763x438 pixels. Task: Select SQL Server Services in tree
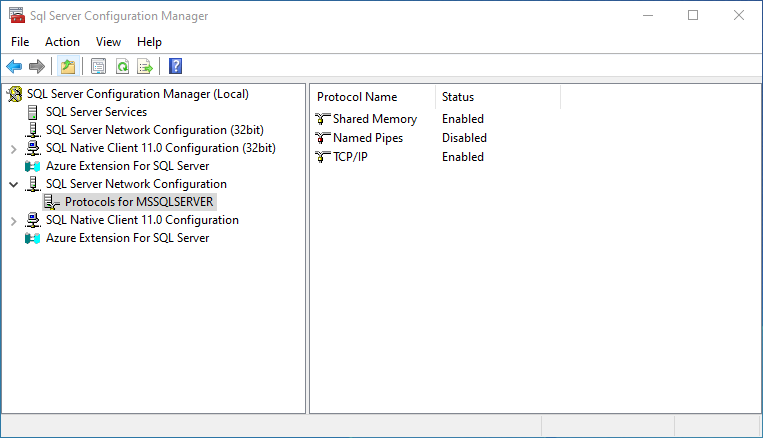(x=96, y=112)
